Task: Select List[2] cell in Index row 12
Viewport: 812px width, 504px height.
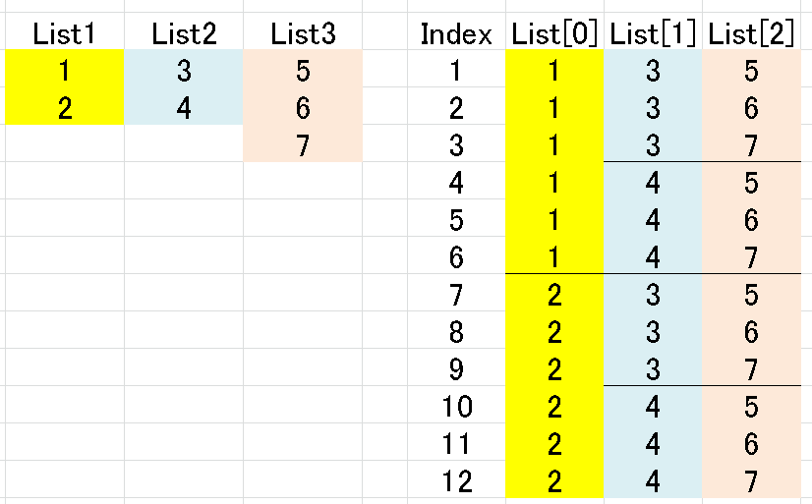Action: point(751,479)
